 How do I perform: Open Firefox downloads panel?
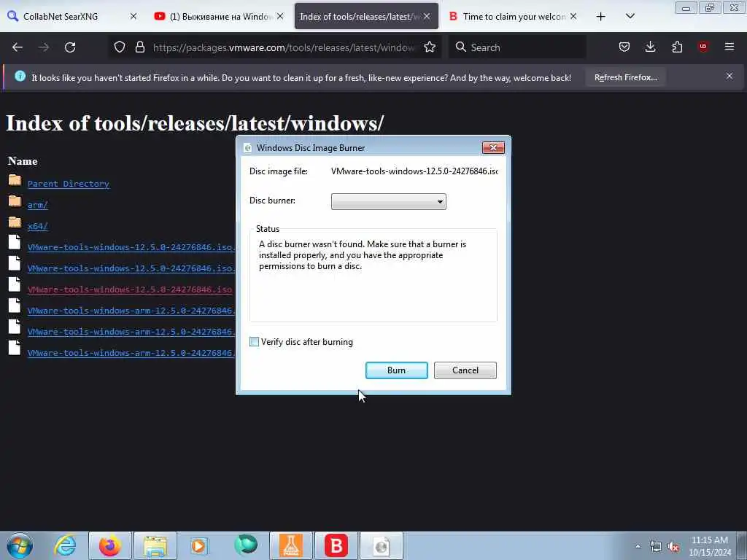click(x=650, y=47)
